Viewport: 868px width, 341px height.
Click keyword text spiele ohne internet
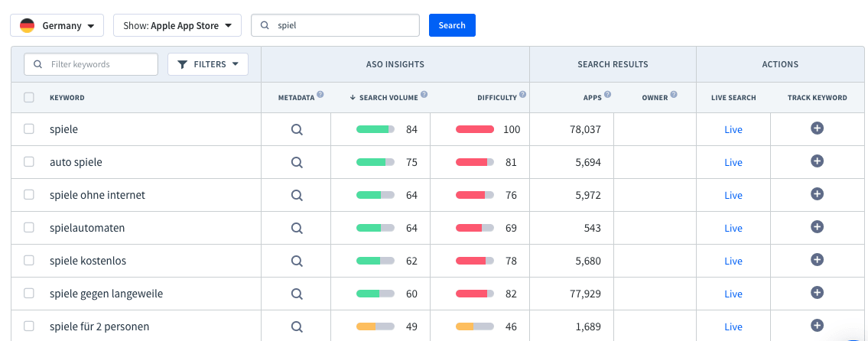click(97, 195)
